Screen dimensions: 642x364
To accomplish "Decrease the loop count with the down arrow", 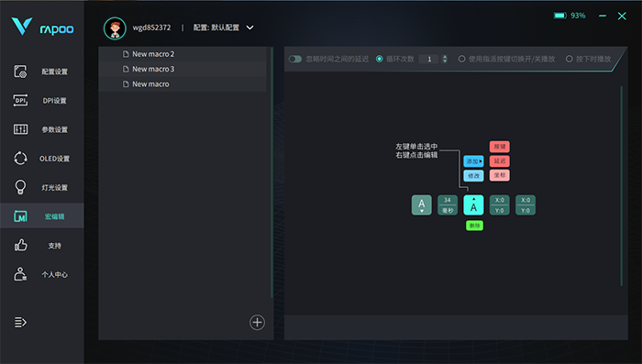I will (x=445, y=61).
